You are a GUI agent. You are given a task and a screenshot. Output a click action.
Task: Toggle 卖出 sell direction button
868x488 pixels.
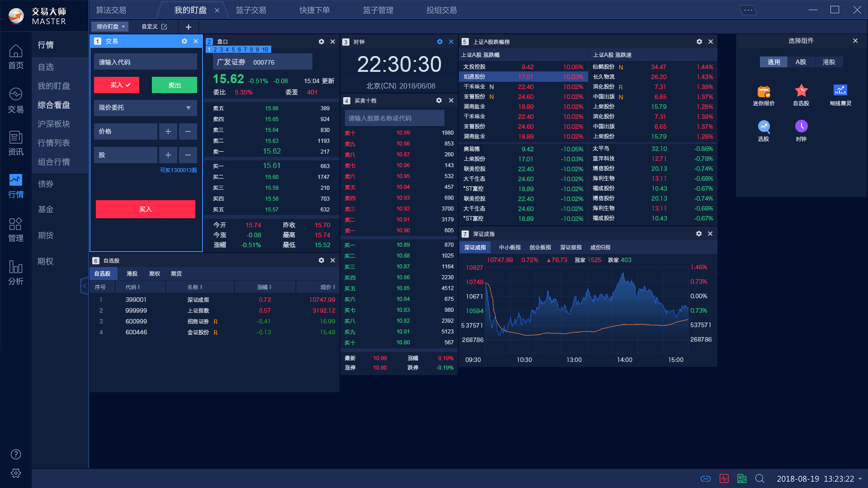tap(175, 85)
